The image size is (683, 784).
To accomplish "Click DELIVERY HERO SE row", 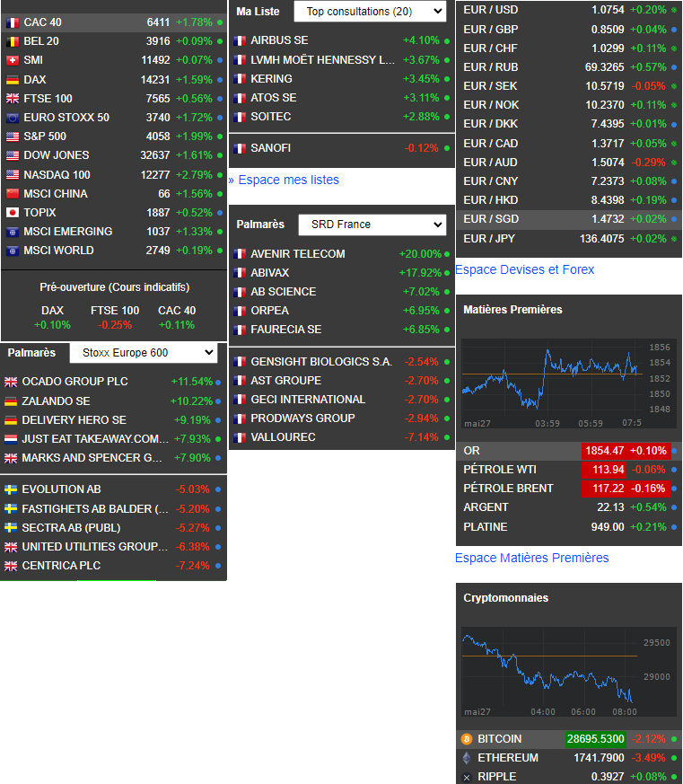I will pyautogui.click(x=113, y=420).
